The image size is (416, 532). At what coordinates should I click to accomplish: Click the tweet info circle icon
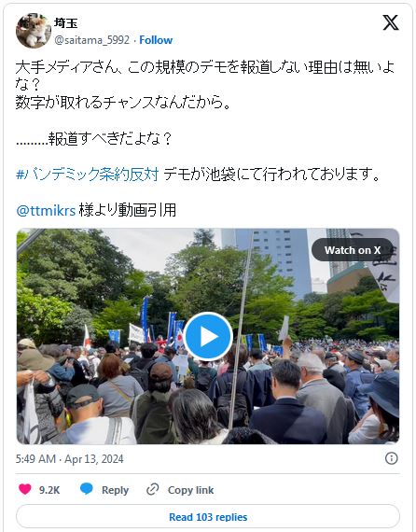(x=391, y=458)
